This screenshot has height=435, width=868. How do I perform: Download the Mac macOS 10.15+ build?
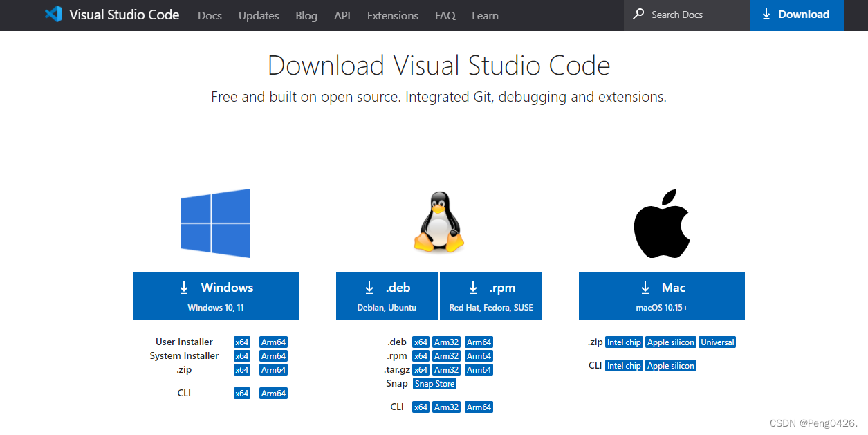[662, 296]
